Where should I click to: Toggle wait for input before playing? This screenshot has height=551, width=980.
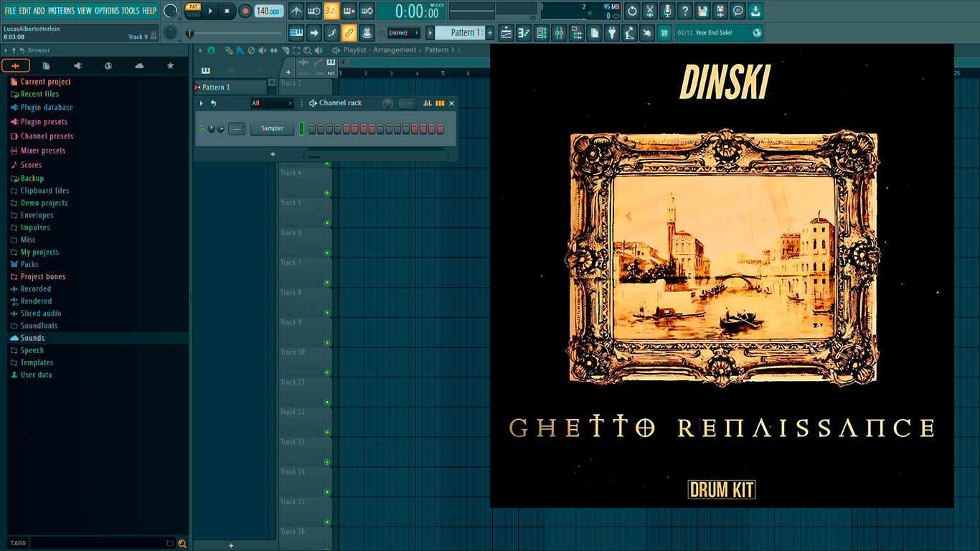[x=314, y=11]
